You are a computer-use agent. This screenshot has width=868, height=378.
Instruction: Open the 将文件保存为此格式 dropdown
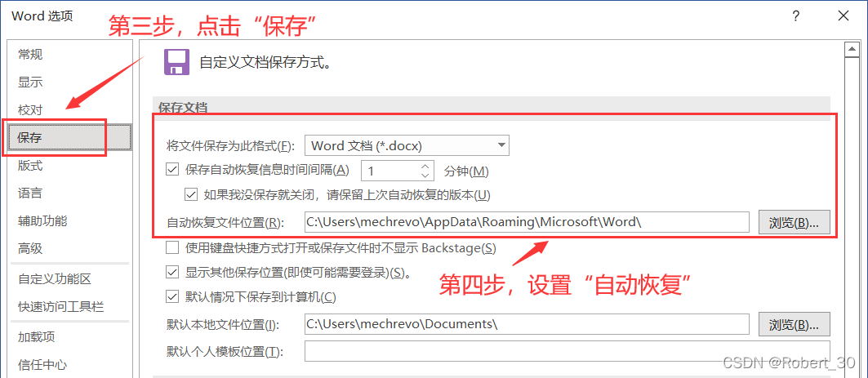tap(407, 146)
